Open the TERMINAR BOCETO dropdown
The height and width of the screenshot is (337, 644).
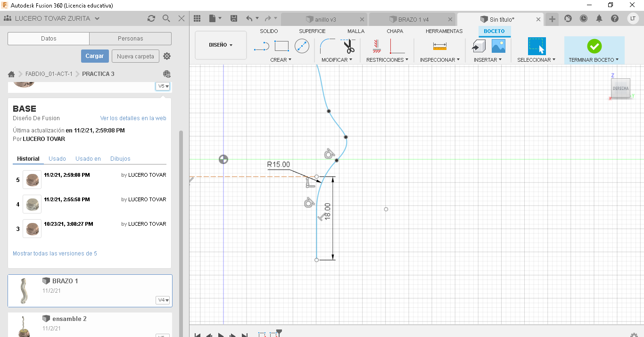(x=594, y=60)
